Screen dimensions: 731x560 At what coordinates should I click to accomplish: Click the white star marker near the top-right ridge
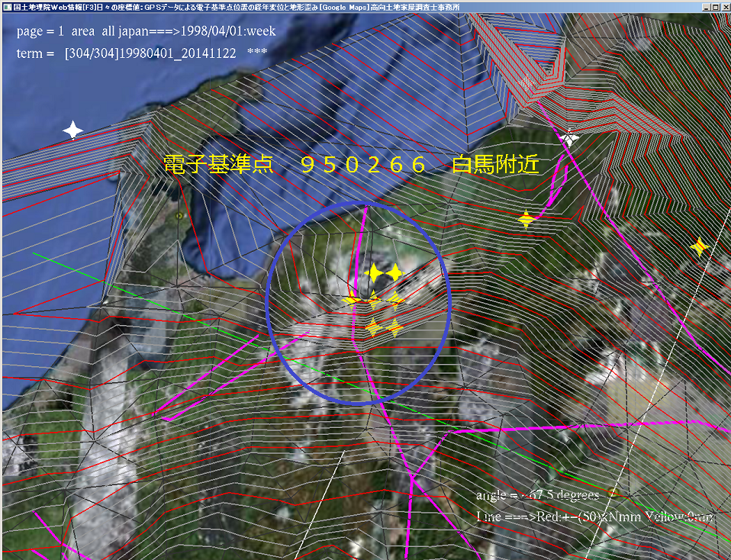coord(568,137)
